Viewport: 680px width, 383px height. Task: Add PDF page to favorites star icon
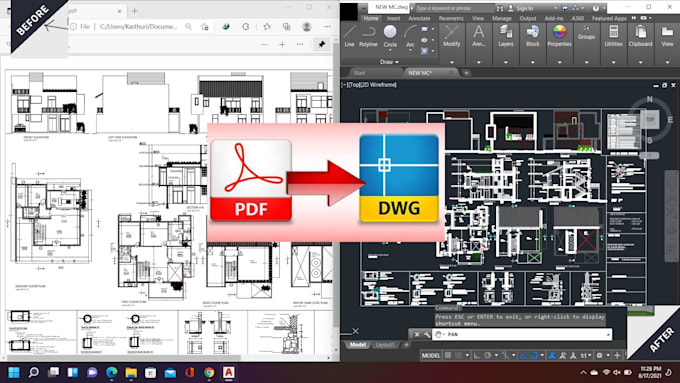point(205,26)
